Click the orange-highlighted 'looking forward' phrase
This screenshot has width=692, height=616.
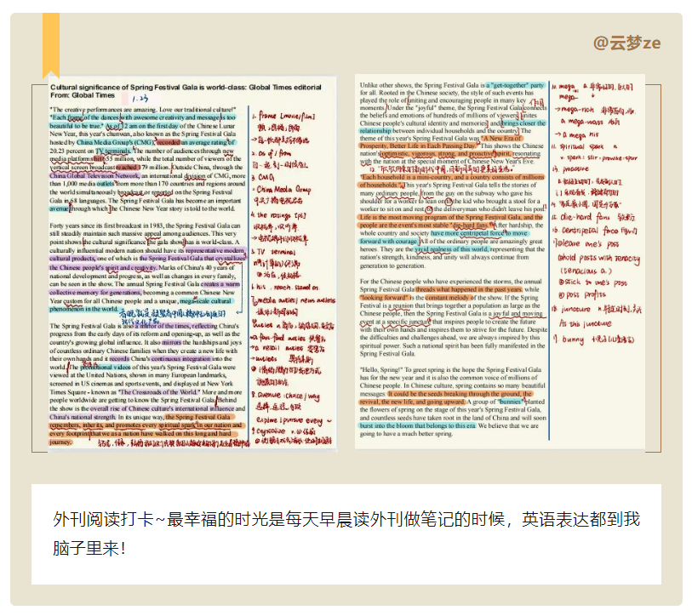coord(386,298)
